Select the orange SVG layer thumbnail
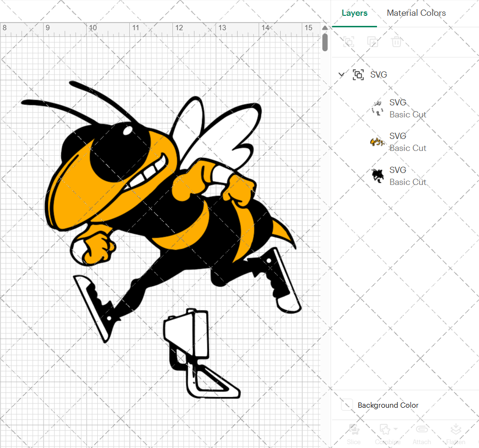This screenshot has width=479, height=448. pyautogui.click(x=377, y=142)
